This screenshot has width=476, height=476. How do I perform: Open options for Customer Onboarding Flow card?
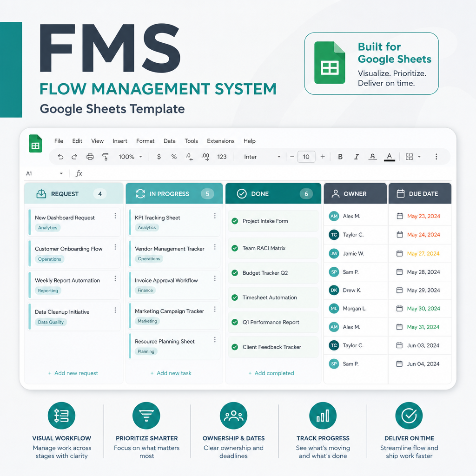tap(115, 247)
